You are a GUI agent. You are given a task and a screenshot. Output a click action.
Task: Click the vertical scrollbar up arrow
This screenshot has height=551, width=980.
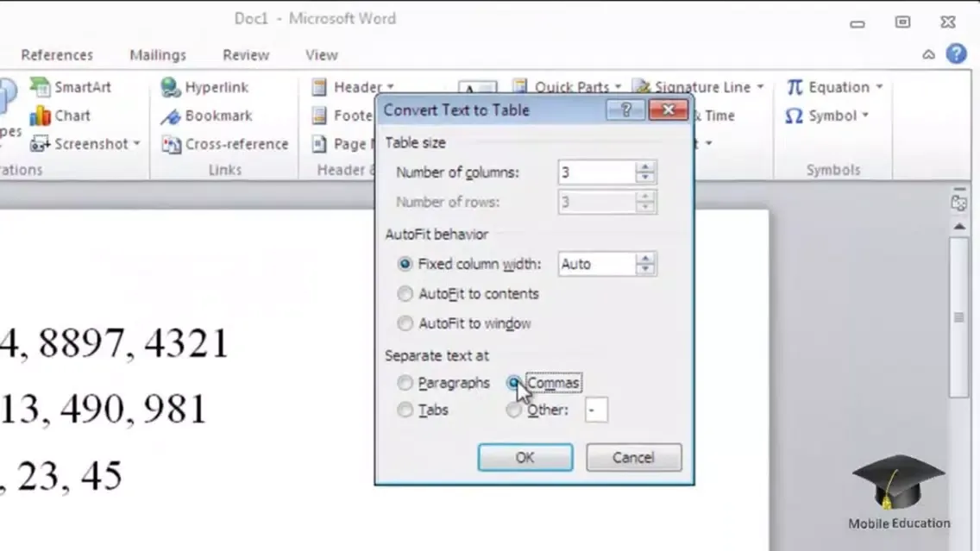pyautogui.click(x=958, y=226)
